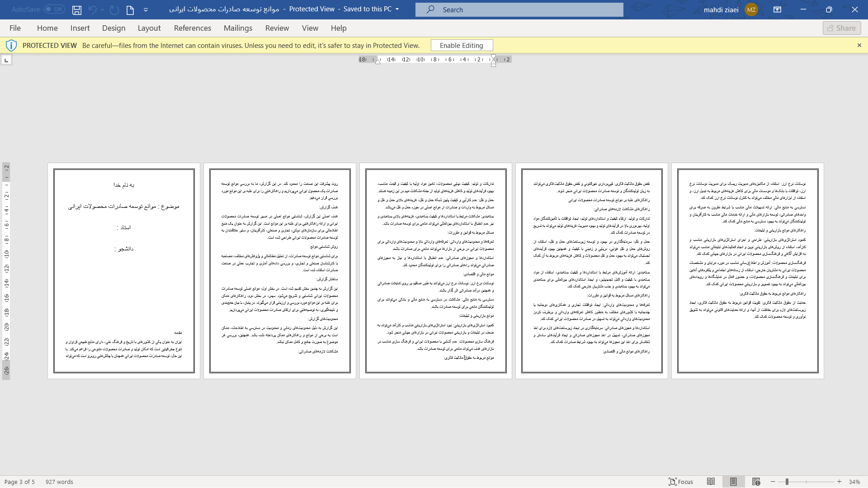Click the second document page
The height and width of the screenshot is (488, 868).
click(280, 271)
